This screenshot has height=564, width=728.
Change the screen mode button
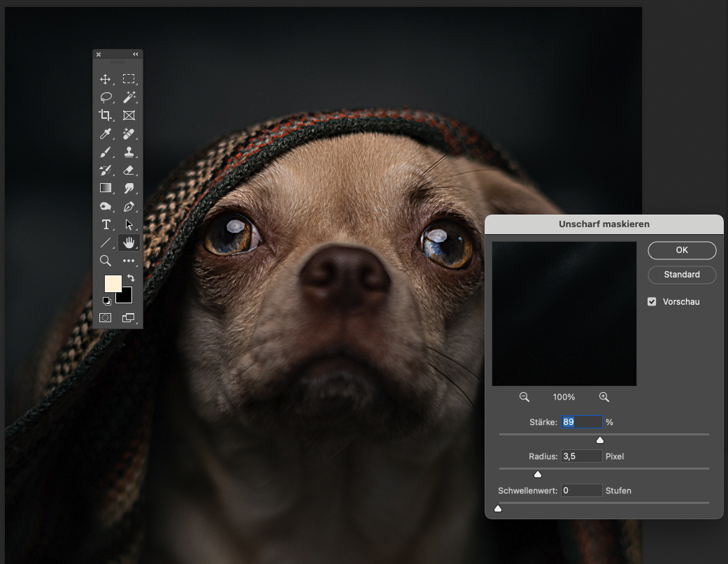coord(129,318)
